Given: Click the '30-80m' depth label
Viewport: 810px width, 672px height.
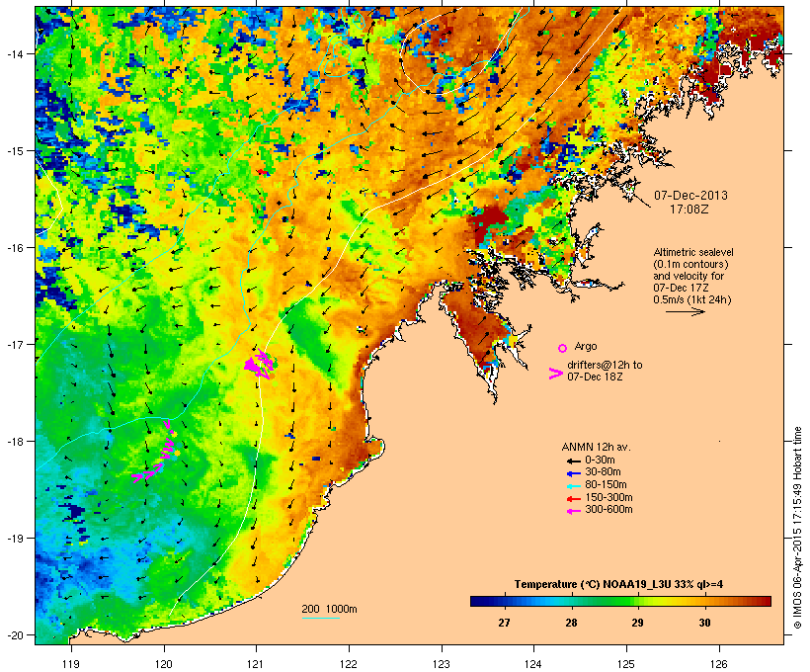Looking at the screenshot, I should [x=603, y=472].
